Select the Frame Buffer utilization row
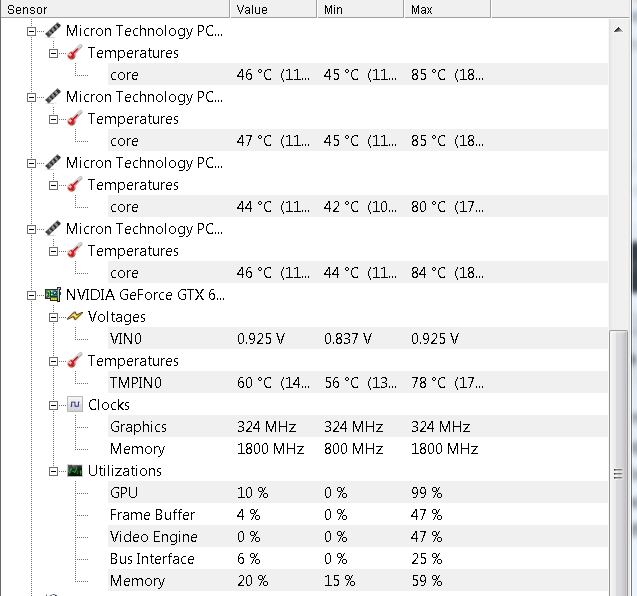The width and height of the screenshot is (637, 596). (x=358, y=514)
